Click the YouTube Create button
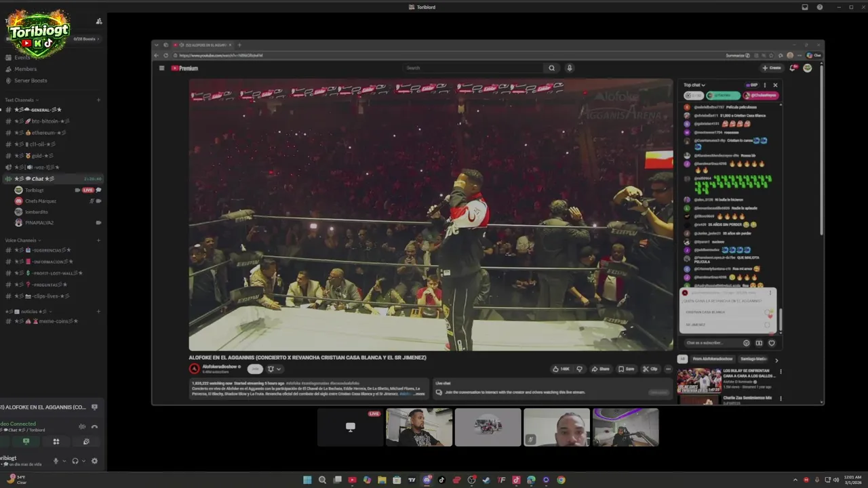 [x=772, y=68]
